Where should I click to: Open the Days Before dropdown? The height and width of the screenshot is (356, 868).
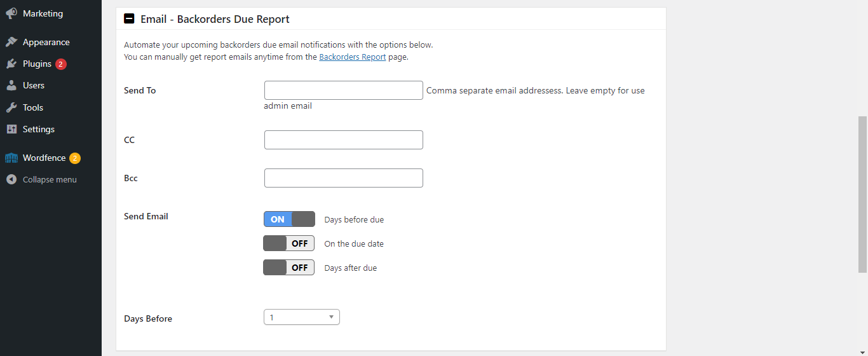pyautogui.click(x=302, y=317)
